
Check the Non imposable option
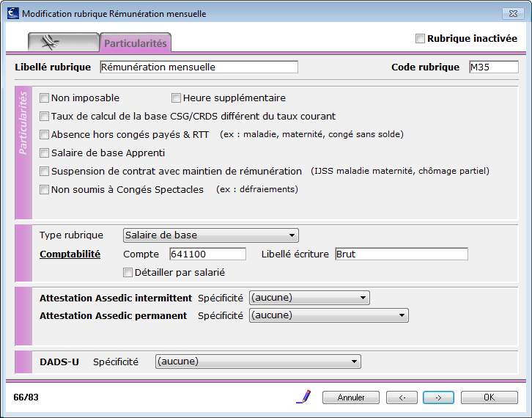(x=44, y=98)
